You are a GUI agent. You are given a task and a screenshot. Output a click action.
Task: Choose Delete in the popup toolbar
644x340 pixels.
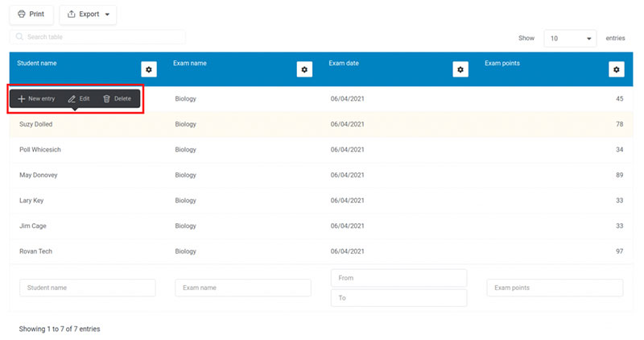pos(117,98)
